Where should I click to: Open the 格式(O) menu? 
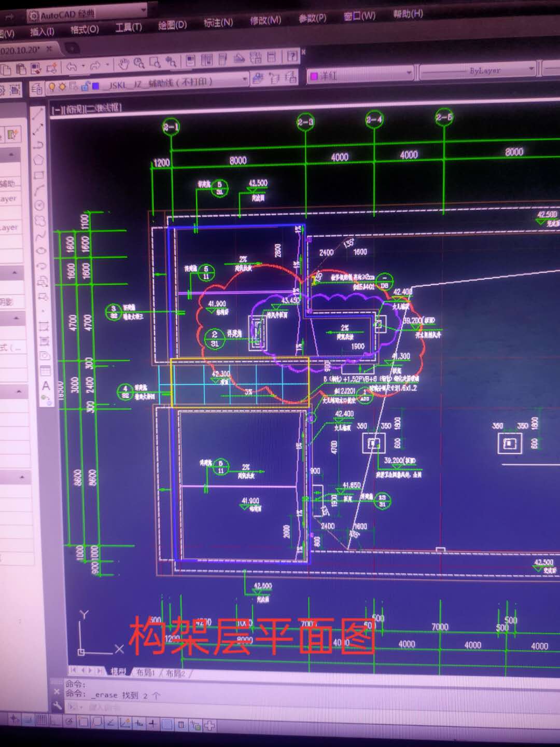coord(85,29)
